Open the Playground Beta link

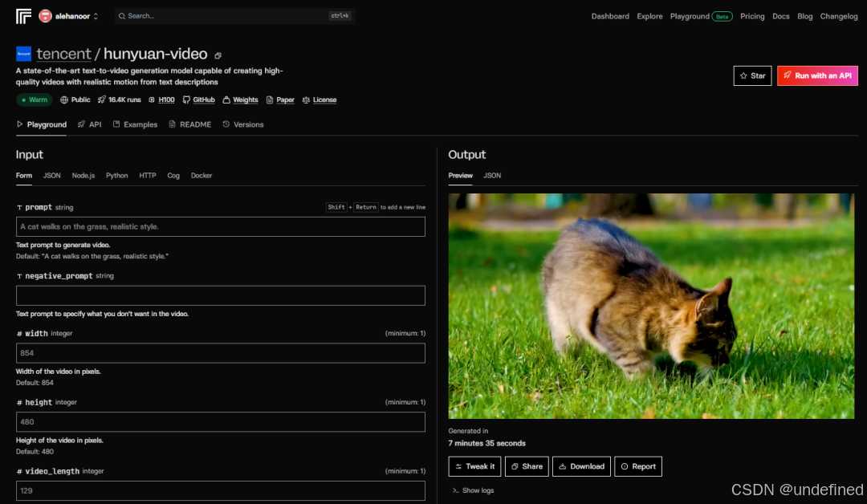tap(701, 16)
